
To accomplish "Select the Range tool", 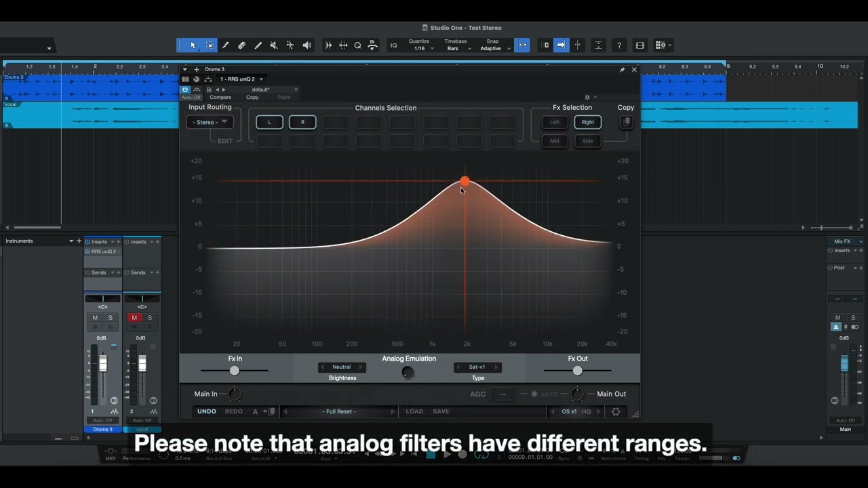I will [210, 45].
